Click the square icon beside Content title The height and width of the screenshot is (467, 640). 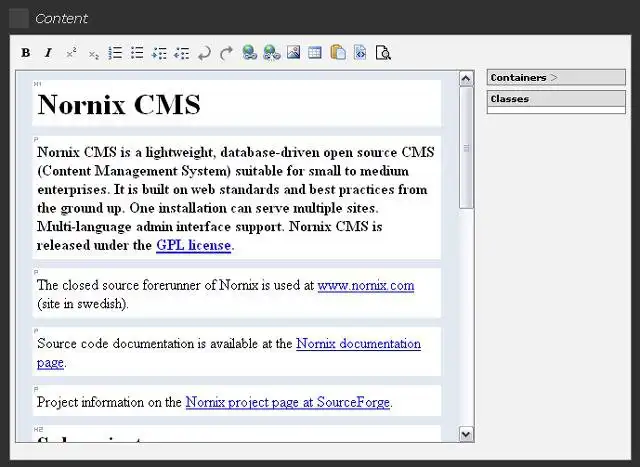[x=19, y=18]
